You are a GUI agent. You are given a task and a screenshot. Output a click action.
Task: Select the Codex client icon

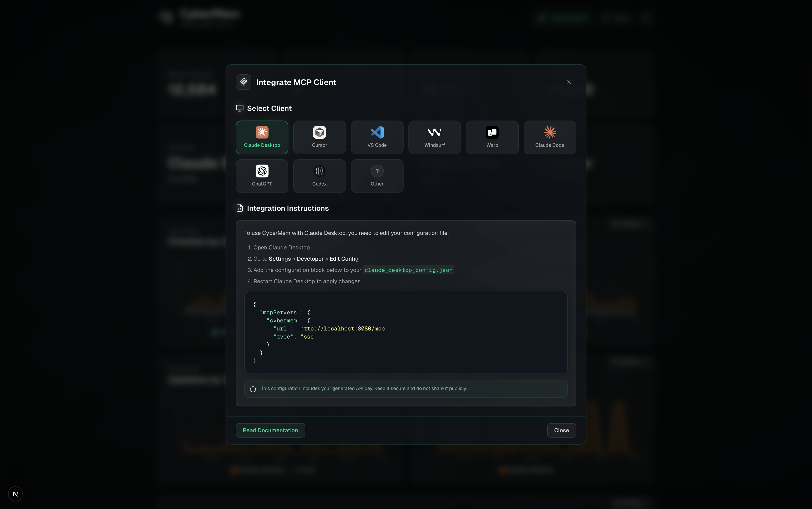(319, 171)
